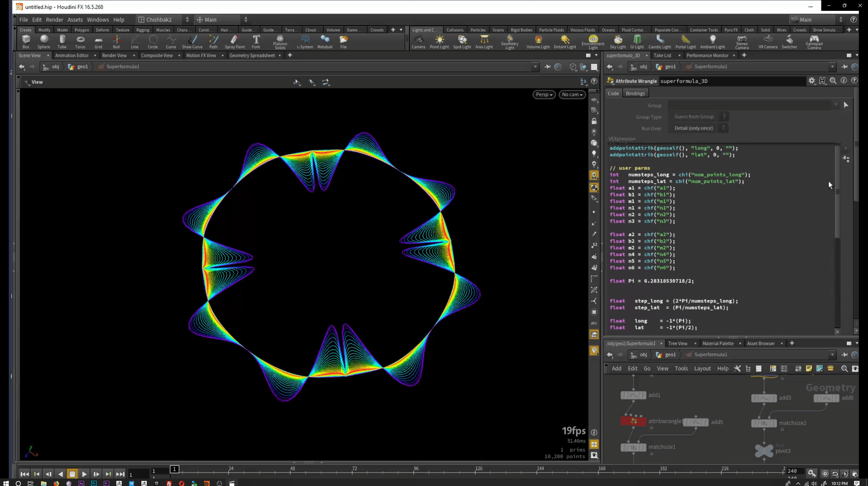Open the Windows menu

click(x=98, y=19)
